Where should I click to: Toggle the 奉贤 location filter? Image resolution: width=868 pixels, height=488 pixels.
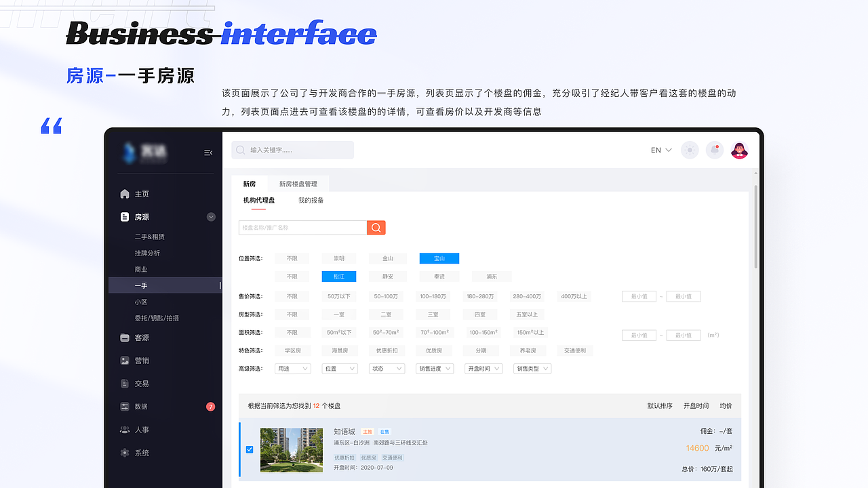(x=439, y=277)
